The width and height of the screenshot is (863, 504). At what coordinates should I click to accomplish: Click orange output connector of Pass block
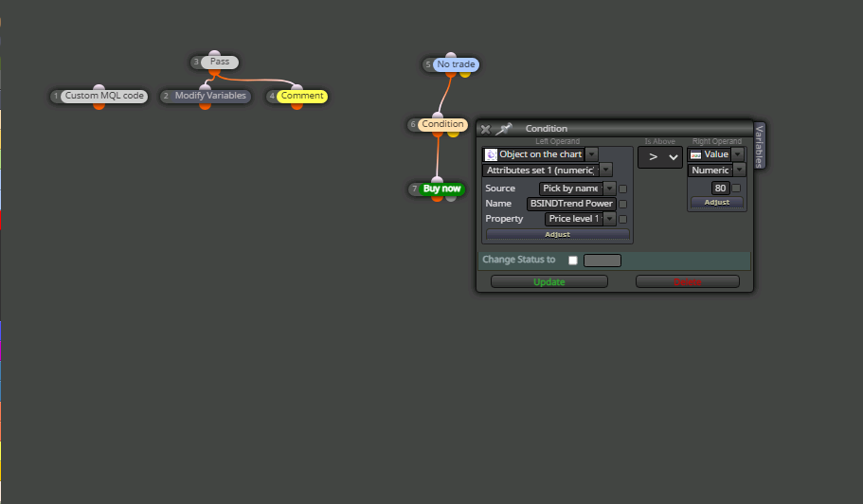tap(215, 72)
